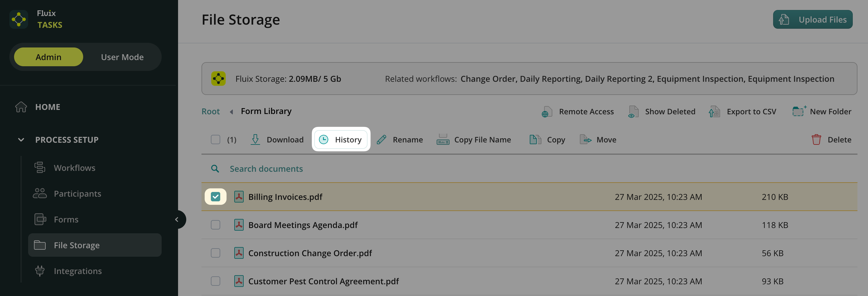Viewport: 868px width, 296px height.
Task: Open Workflows in the sidebar
Action: point(74,168)
